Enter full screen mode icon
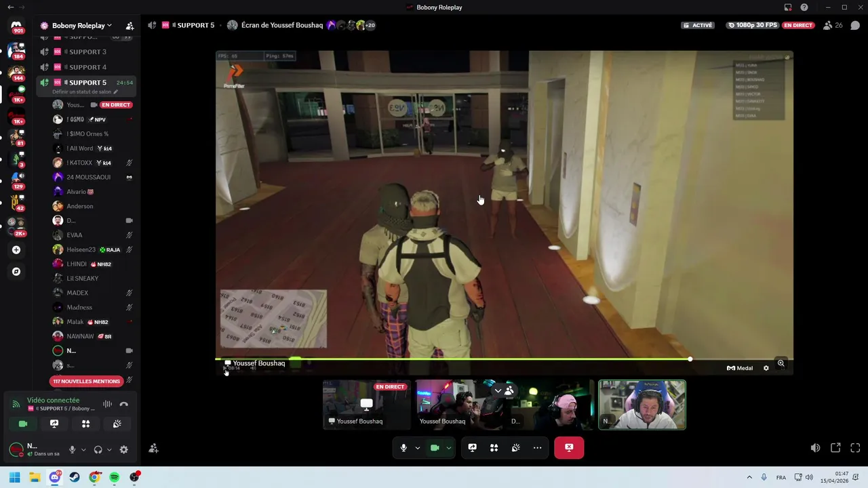This screenshot has width=868, height=488. click(x=855, y=448)
